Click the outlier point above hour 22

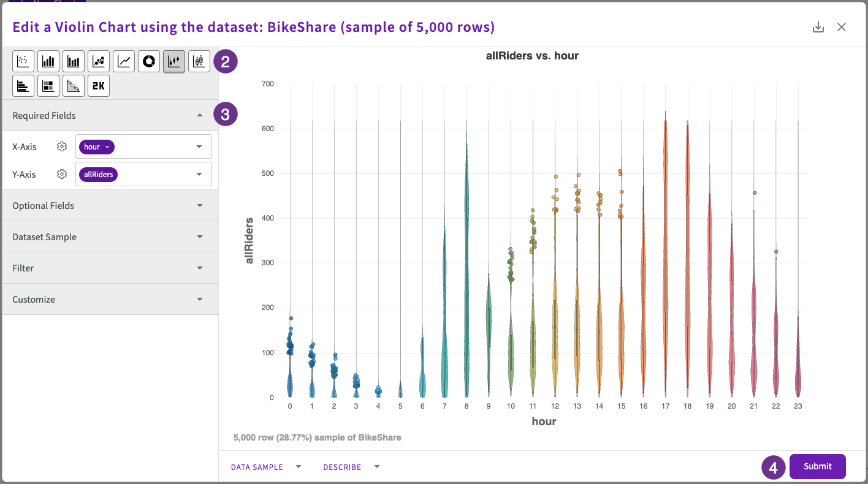pos(776,251)
